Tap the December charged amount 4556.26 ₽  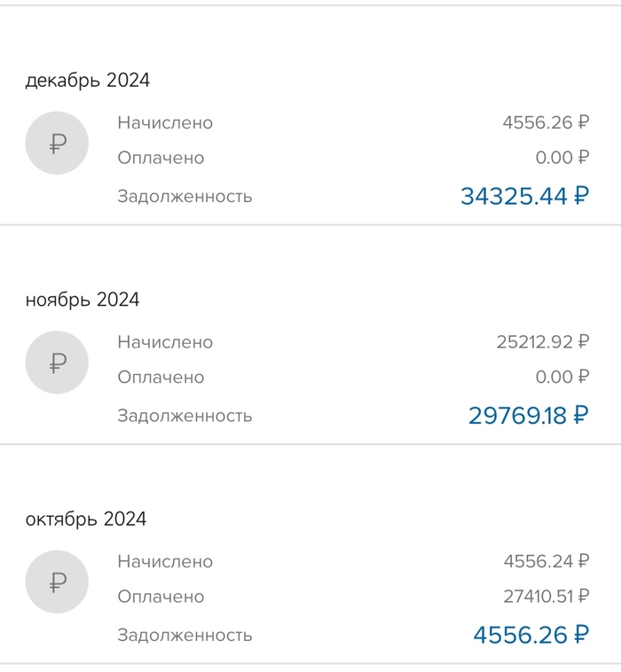546,123
